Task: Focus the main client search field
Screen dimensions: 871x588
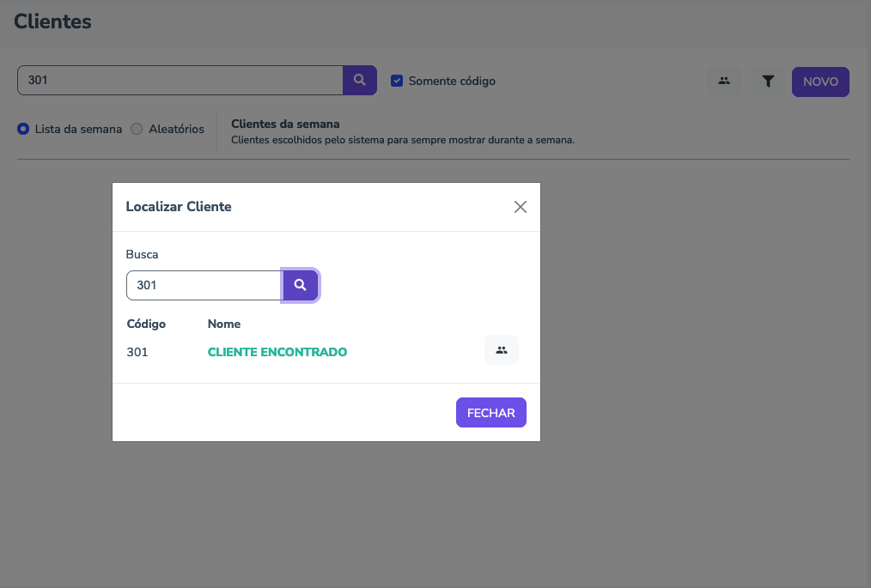Action: coord(180,81)
